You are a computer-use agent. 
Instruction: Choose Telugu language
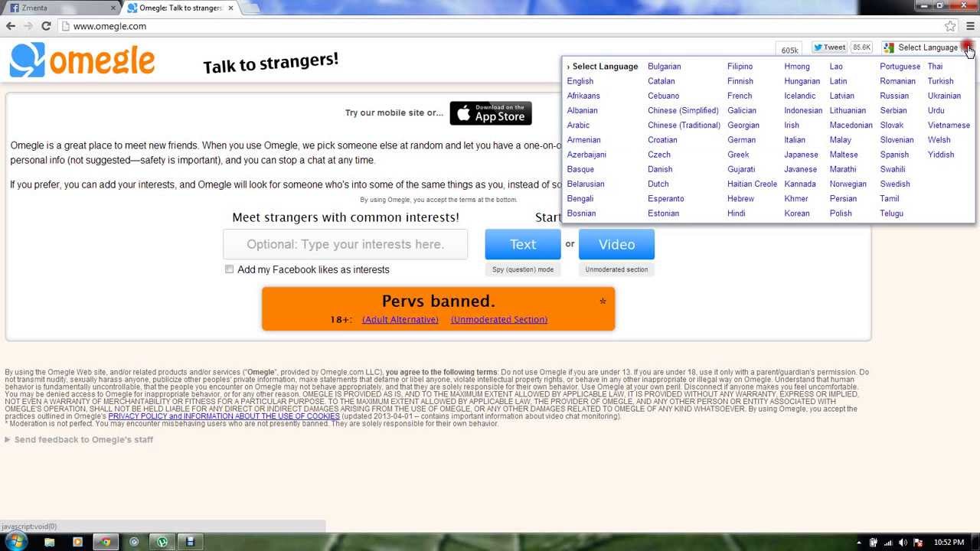tap(891, 214)
